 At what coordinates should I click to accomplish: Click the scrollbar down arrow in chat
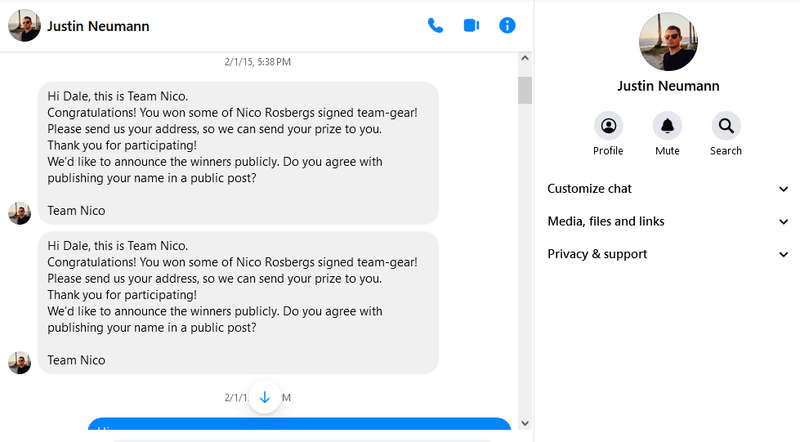point(525,423)
